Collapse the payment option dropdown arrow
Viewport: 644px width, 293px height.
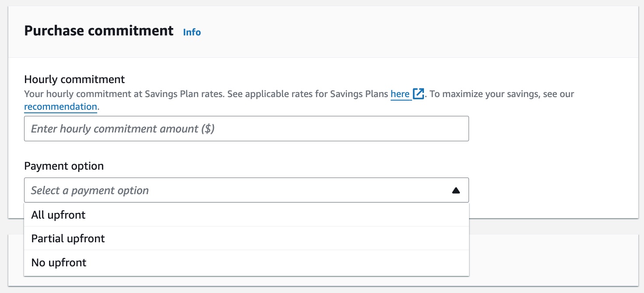point(456,190)
